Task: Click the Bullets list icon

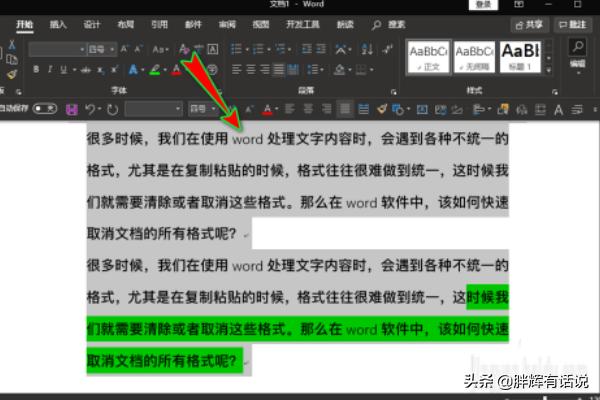Action: (x=236, y=49)
